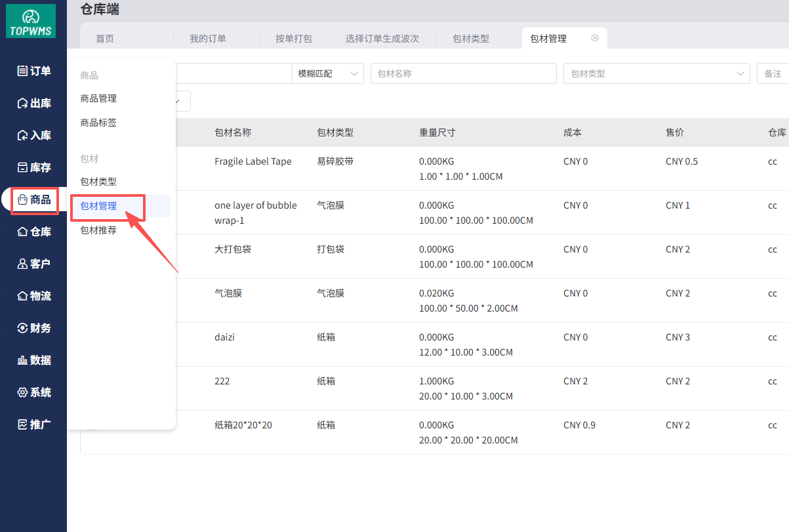
Task: Switch to the 按单打包 tab
Action: click(294, 39)
